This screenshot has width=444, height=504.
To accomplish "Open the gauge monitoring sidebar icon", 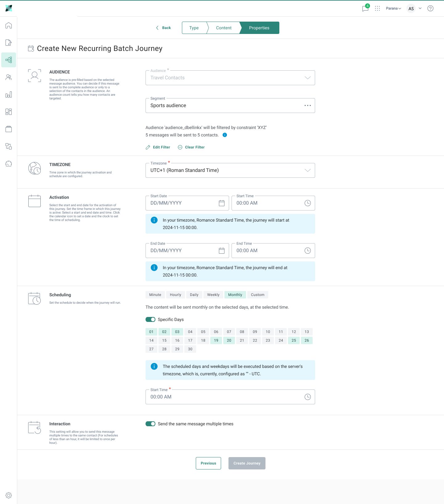I will click(9, 164).
